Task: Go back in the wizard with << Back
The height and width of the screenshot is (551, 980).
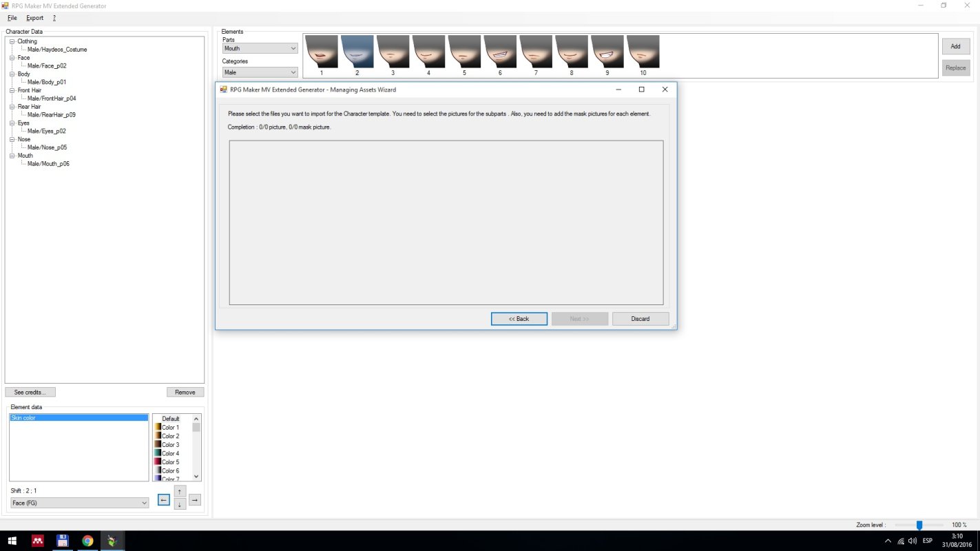Action: tap(519, 319)
